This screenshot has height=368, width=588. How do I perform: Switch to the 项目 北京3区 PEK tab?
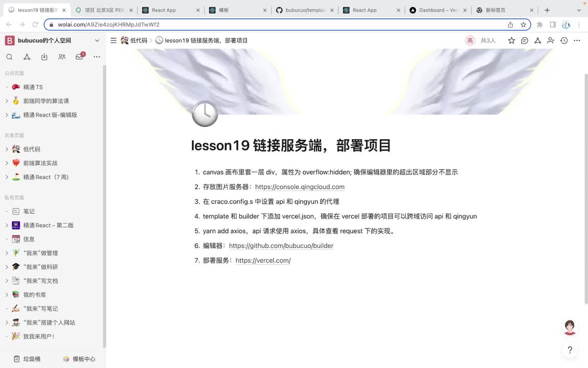[x=104, y=10]
